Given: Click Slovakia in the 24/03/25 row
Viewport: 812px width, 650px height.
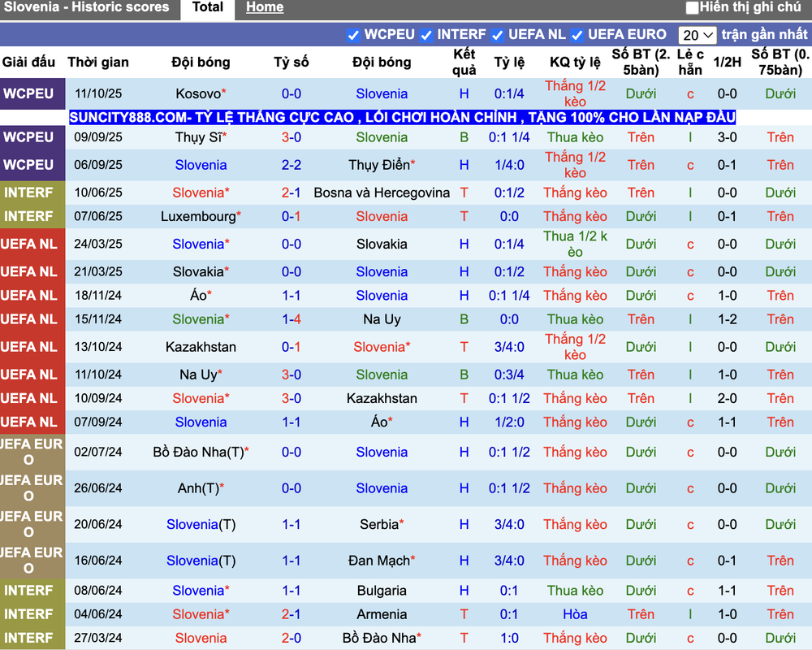Looking at the screenshot, I should coord(382,244).
